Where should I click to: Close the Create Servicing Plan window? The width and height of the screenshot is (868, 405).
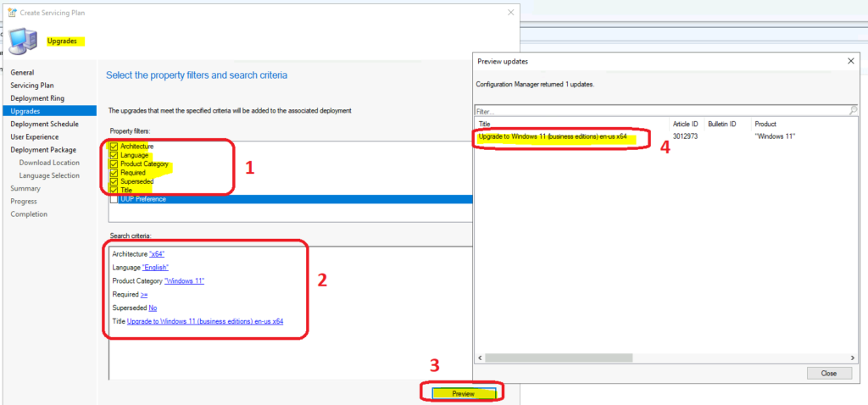509,12
